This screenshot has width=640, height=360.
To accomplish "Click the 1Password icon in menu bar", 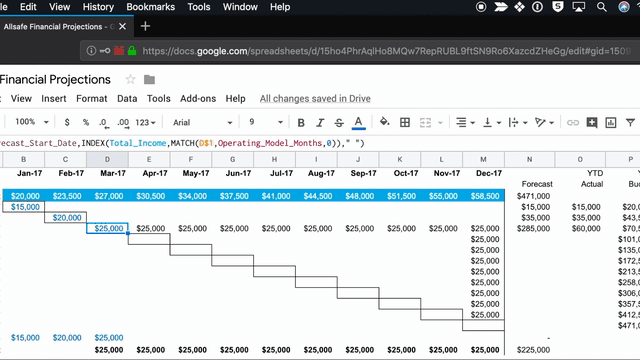I will [538, 7].
